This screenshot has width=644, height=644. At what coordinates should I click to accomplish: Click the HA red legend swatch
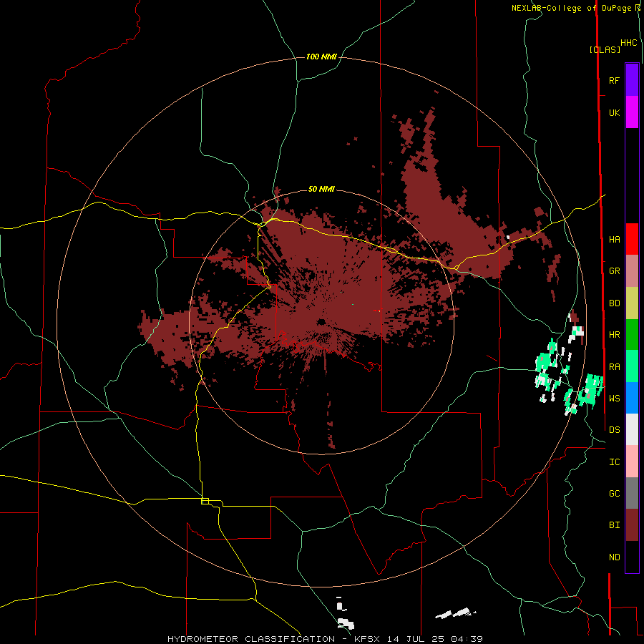[x=632, y=239]
